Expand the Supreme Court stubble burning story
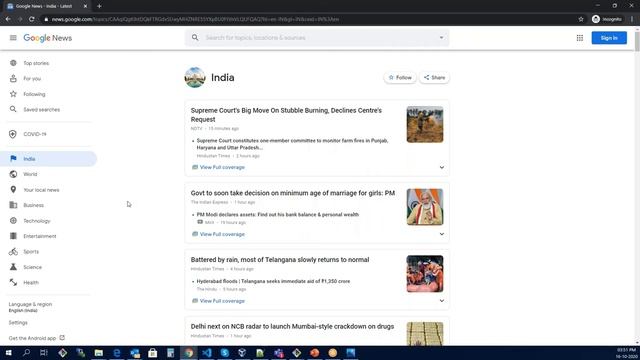 click(442, 167)
